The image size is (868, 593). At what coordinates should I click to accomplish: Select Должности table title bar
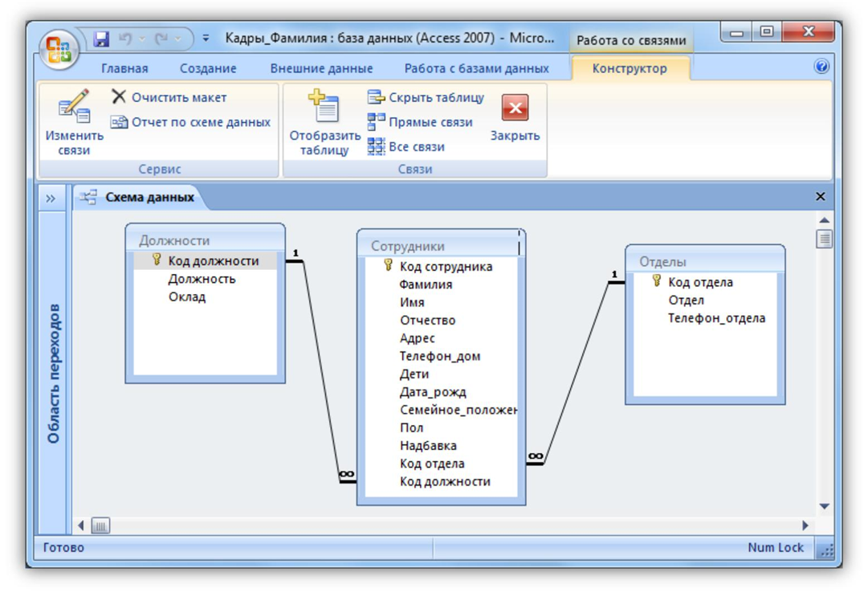206,240
